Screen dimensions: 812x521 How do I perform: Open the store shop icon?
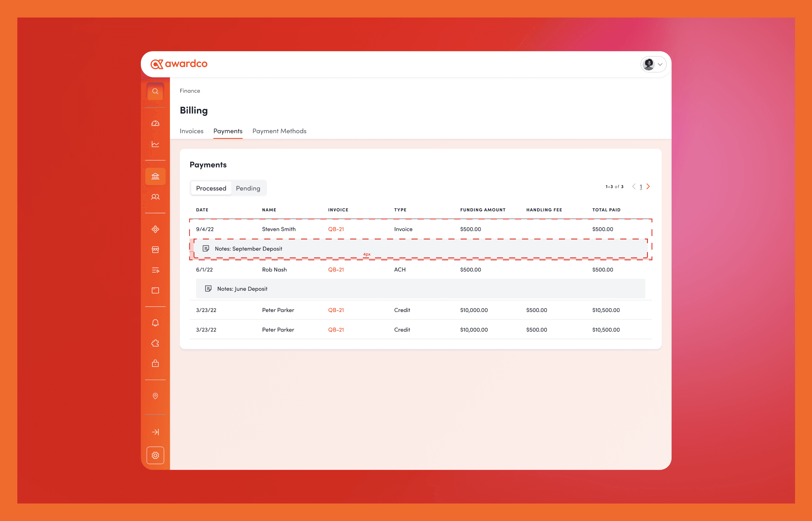155,250
